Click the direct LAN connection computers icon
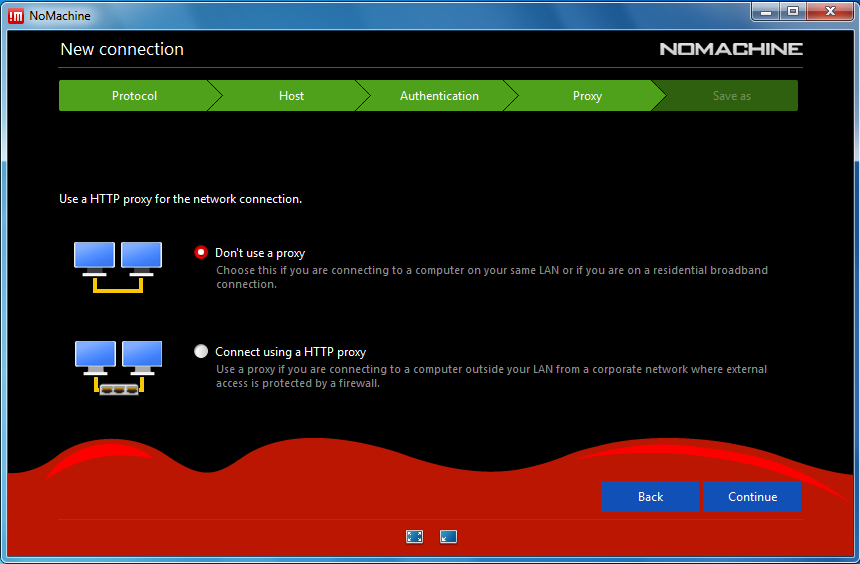Viewport: 860px width, 564px height. click(x=118, y=266)
